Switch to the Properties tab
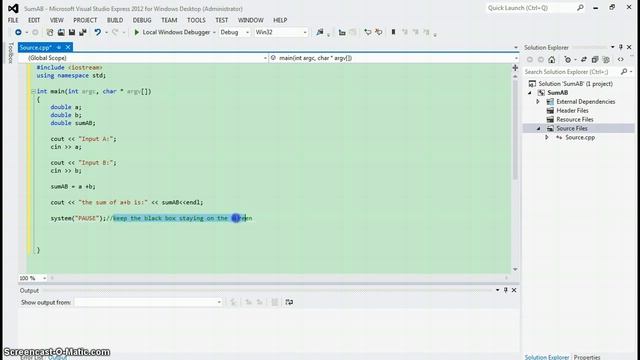The height and width of the screenshot is (360, 640). (587, 357)
